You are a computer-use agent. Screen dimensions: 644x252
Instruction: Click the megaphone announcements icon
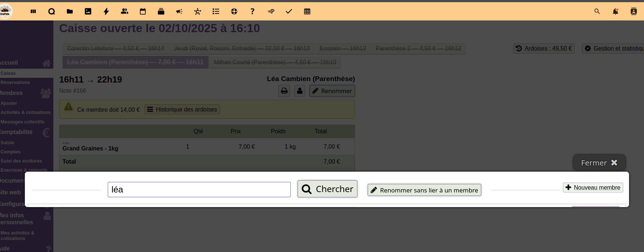(179, 11)
